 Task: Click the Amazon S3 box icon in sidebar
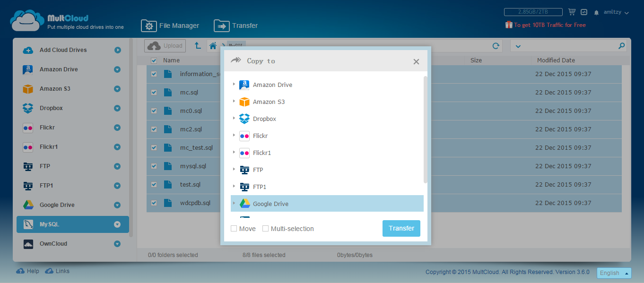pos(28,89)
